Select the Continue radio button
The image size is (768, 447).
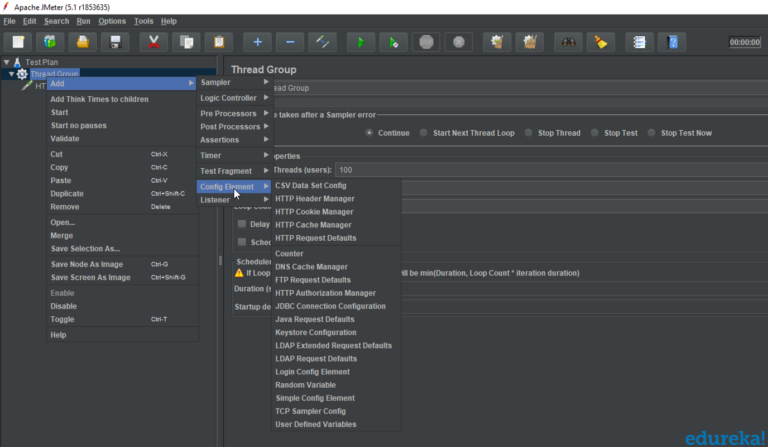click(370, 133)
